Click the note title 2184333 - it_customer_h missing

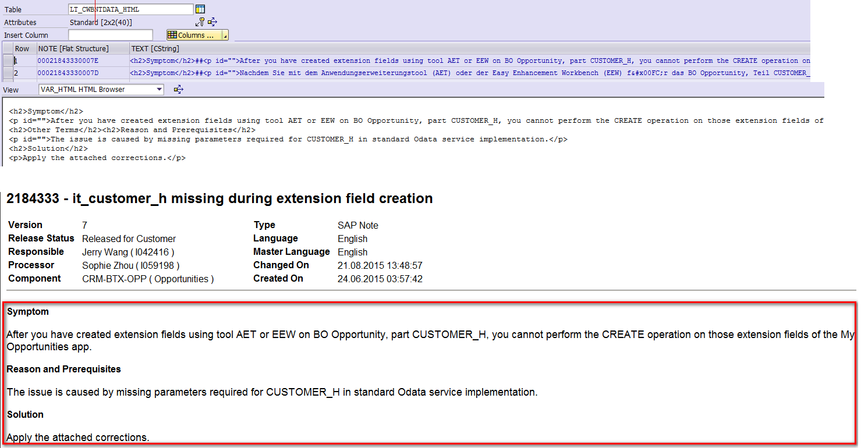click(219, 198)
